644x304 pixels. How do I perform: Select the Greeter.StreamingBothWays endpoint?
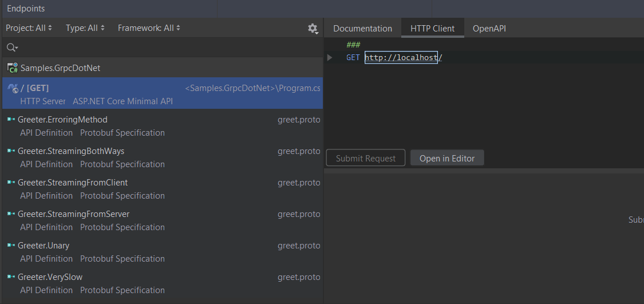click(x=163, y=157)
